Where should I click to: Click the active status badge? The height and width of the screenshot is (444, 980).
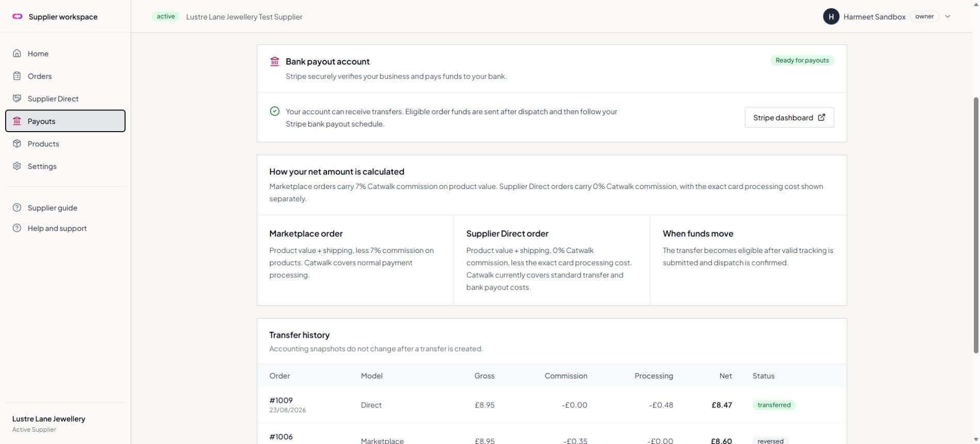click(x=166, y=17)
